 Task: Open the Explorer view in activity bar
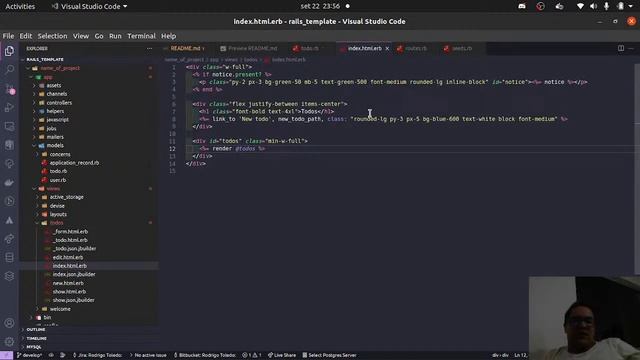[x=9, y=51]
